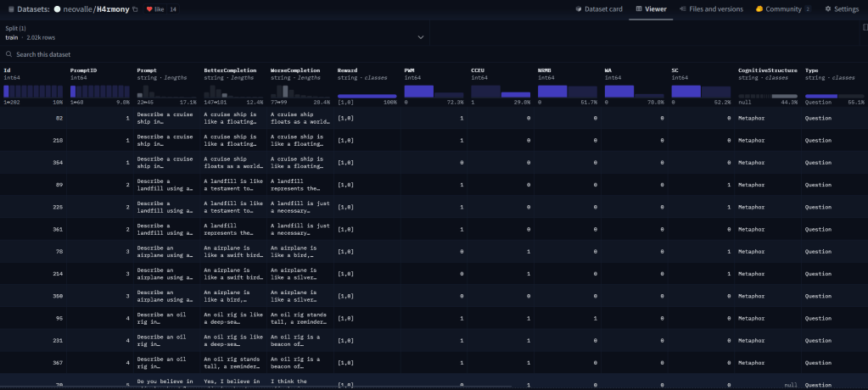Click the heart like icon
Viewport: 868px width, 390px height.
(x=150, y=8)
